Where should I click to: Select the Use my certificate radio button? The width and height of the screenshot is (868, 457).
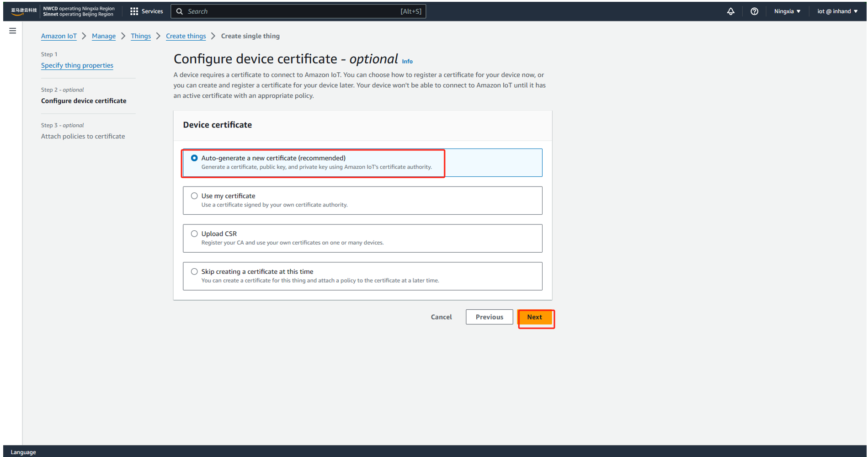coord(194,196)
